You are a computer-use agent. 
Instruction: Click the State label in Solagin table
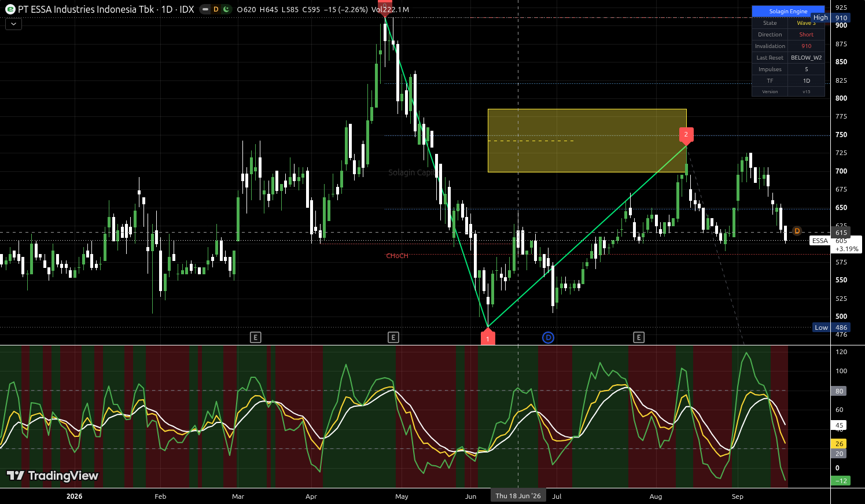pos(770,23)
